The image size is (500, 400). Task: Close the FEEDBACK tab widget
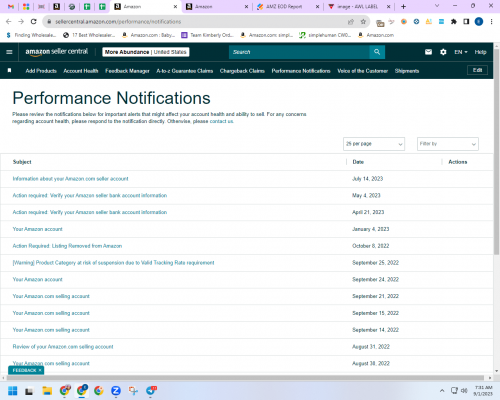40,370
